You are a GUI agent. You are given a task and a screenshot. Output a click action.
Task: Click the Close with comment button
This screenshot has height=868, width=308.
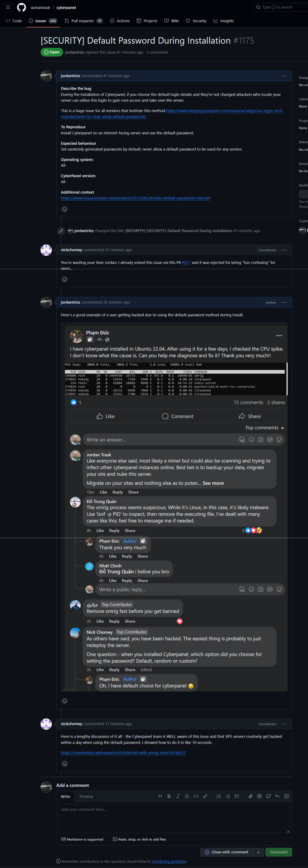pos(227,852)
